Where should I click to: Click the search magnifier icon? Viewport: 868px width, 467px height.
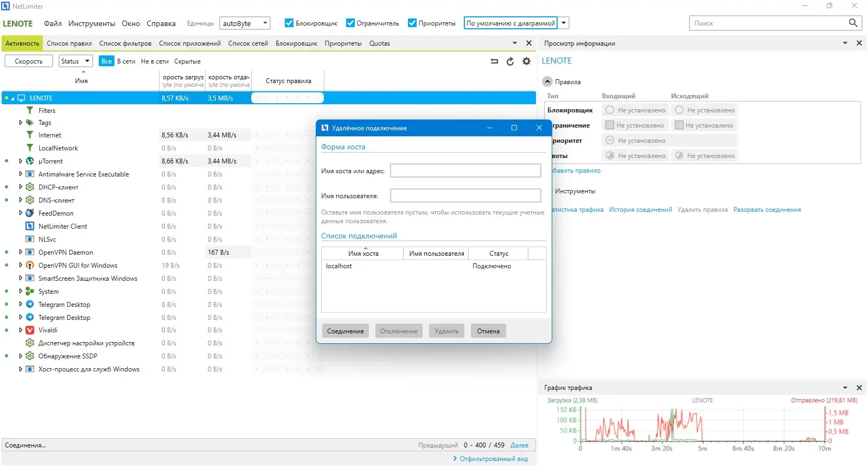click(853, 23)
